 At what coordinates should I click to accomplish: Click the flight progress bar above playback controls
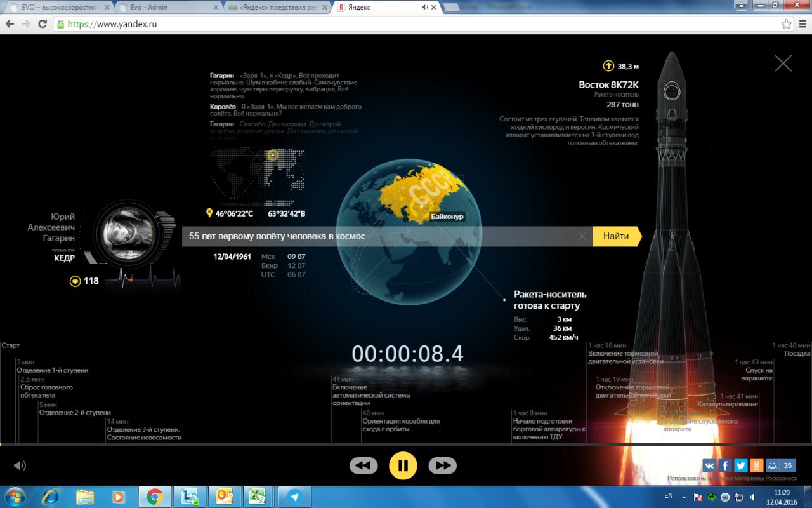[x=406, y=444]
